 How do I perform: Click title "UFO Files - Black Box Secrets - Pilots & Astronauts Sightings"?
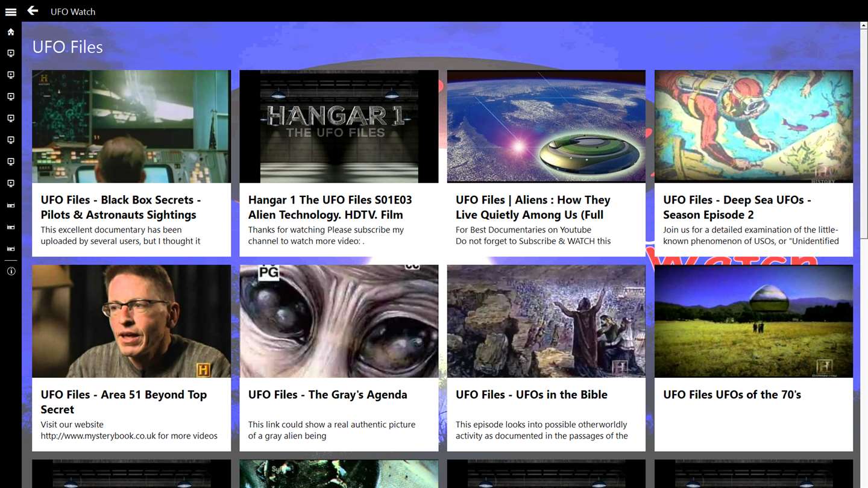pyautogui.click(x=121, y=207)
